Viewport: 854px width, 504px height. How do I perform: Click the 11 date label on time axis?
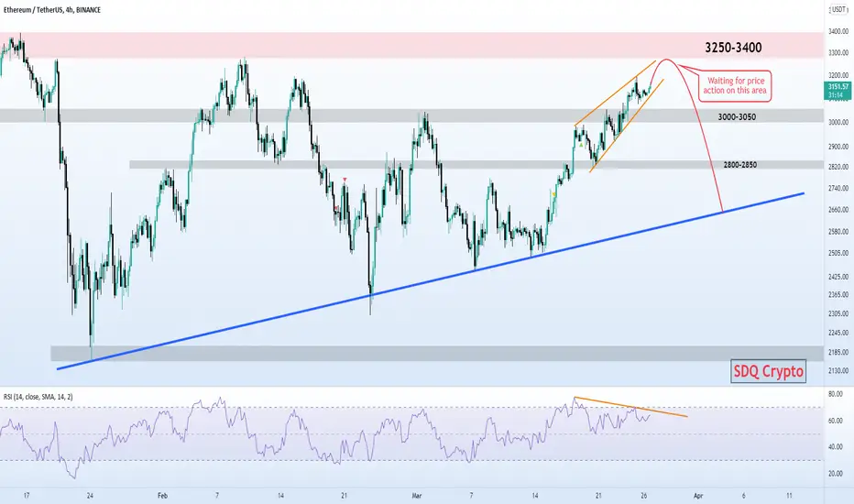pos(789,496)
